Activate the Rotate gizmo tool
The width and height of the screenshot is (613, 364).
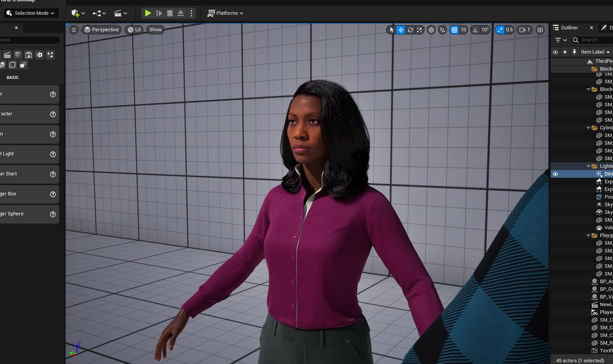410,30
